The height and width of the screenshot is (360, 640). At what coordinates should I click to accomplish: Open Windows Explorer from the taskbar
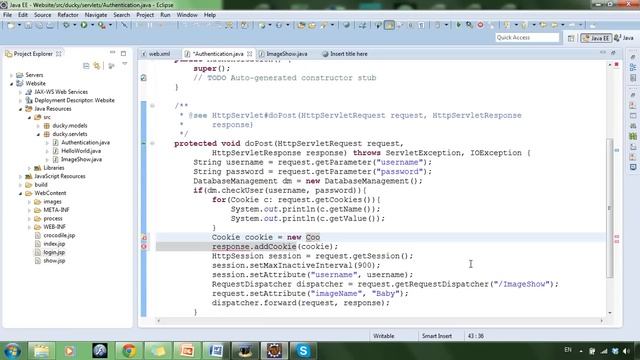click(x=41, y=351)
